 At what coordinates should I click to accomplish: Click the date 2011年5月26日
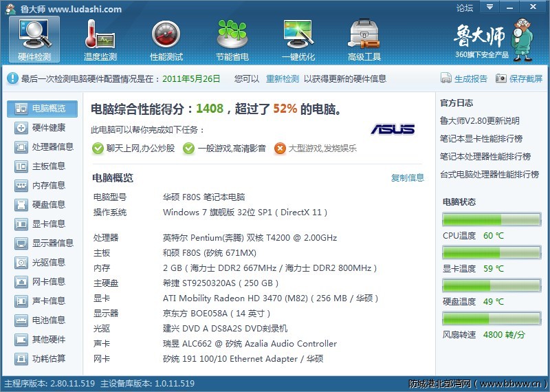[191, 79]
